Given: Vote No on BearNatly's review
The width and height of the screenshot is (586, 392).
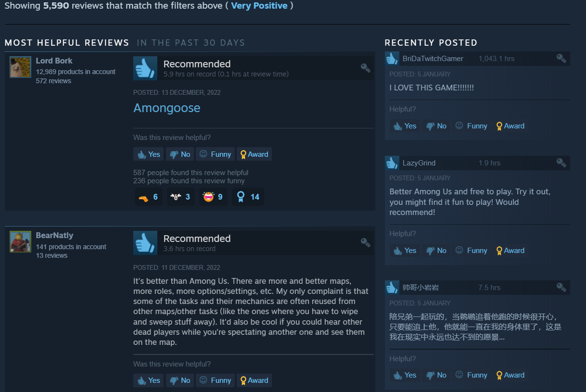Looking at the screenshot, I should (180, 380).
